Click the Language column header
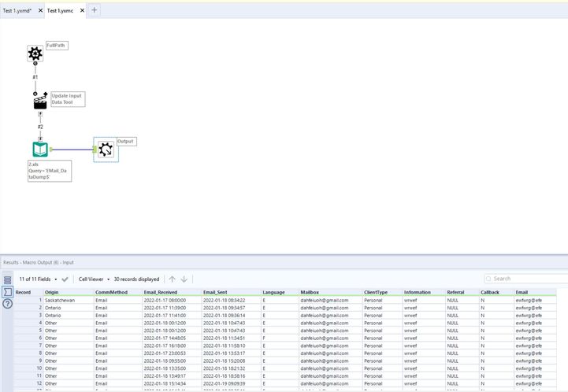Image resolution: width=568 pixels, height=392 pixels. tap(280, 292)
